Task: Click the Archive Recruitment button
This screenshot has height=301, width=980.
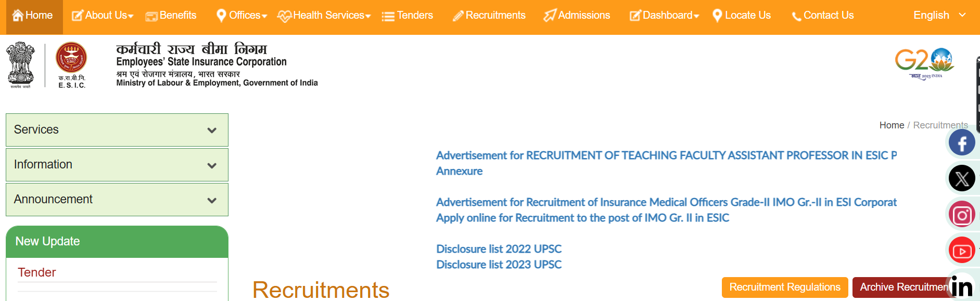Action: click(x=901, y=287)
